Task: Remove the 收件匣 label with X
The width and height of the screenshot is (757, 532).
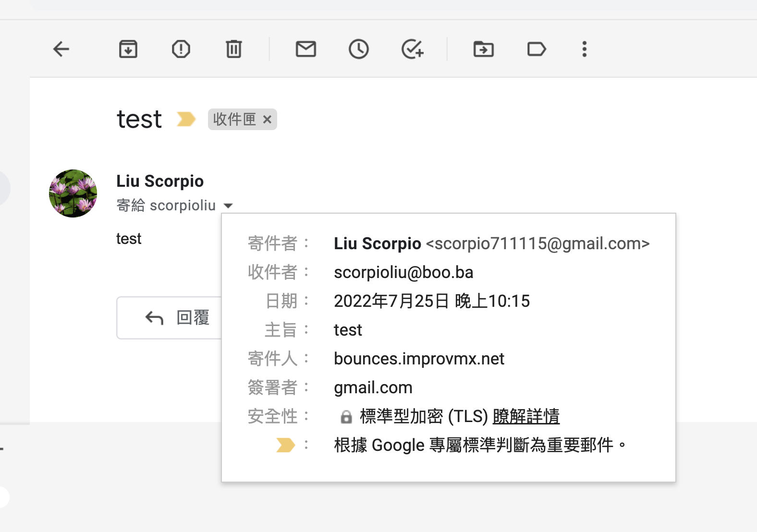Action: (268, 120)
